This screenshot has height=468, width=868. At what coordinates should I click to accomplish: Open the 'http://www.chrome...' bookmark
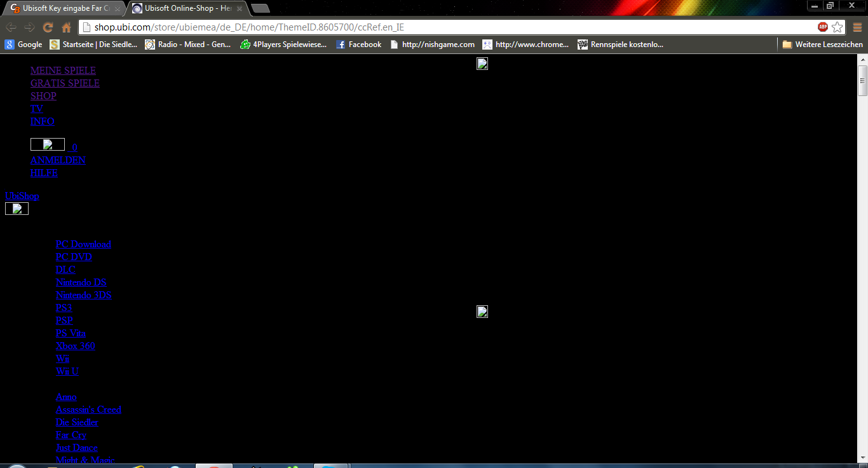click(x=526, y=45)
